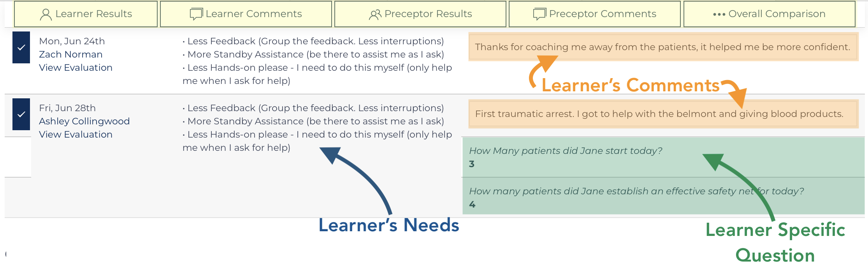Click the chat icon on Preceptor Comments
868x274 pixels.
[x=539, y=14]
